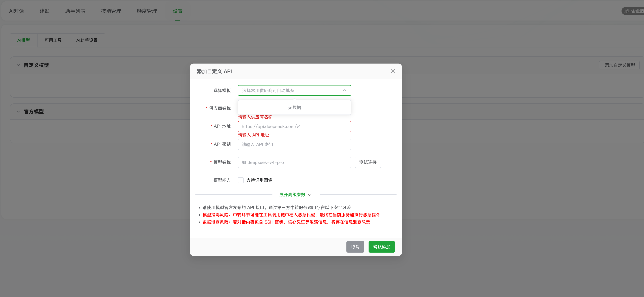Viewport: 644px width, 297px height.
Task: Collapse the 自定义模型 section chevron
Action: pyautogui.click(x=18, y=65)
